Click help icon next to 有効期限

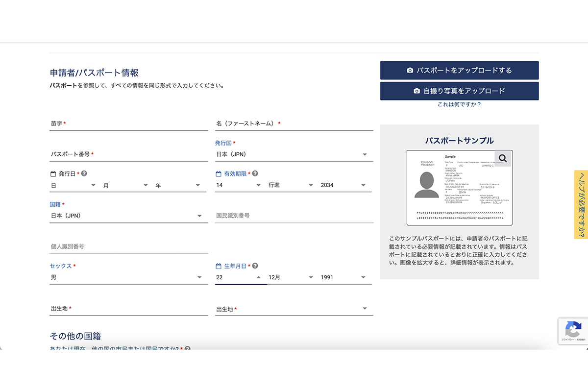(x=255, y=173)
